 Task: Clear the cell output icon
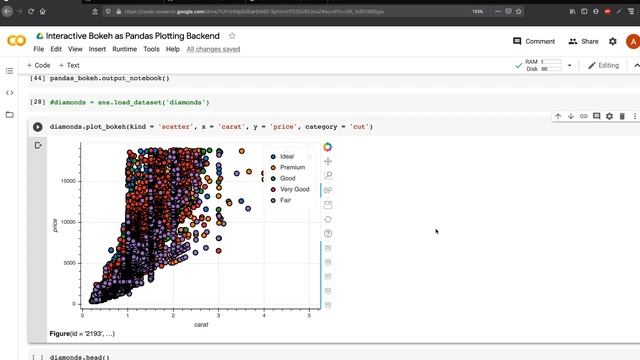[38, 145]
